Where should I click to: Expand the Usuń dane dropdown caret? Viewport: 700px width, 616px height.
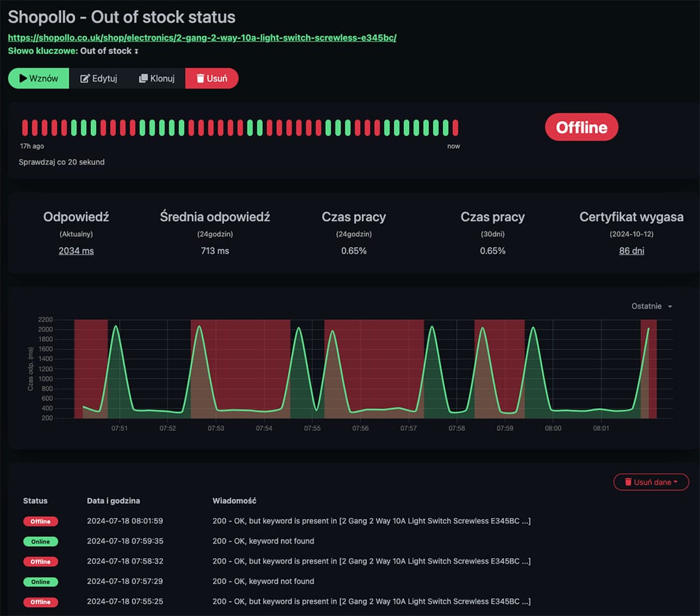pos(676,482)
